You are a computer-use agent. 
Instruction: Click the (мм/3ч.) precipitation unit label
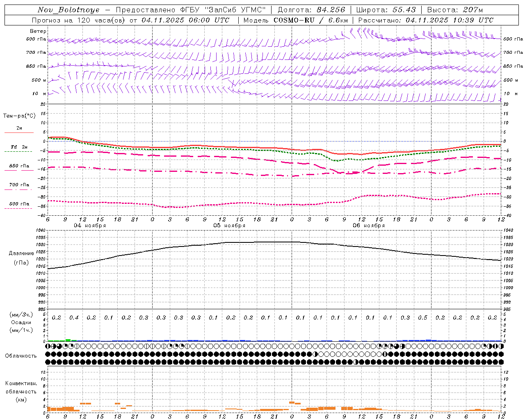point(21,315)
